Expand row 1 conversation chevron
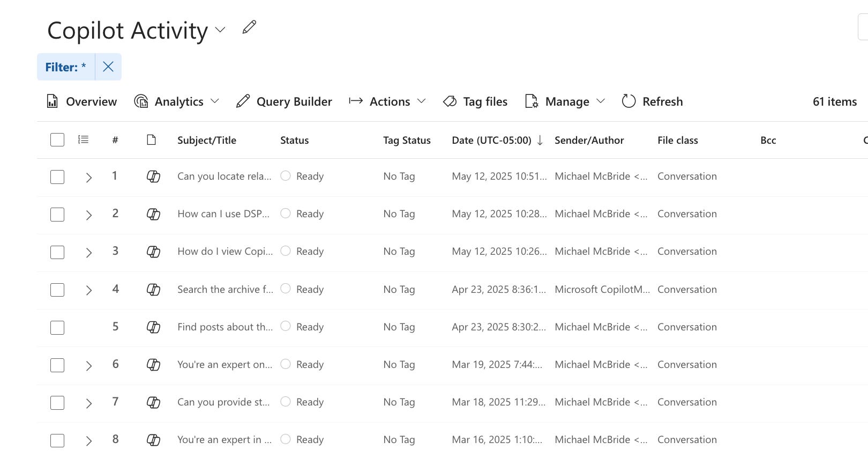The width and height of the screenshot is (868, 457). click(x=89, y=178)
